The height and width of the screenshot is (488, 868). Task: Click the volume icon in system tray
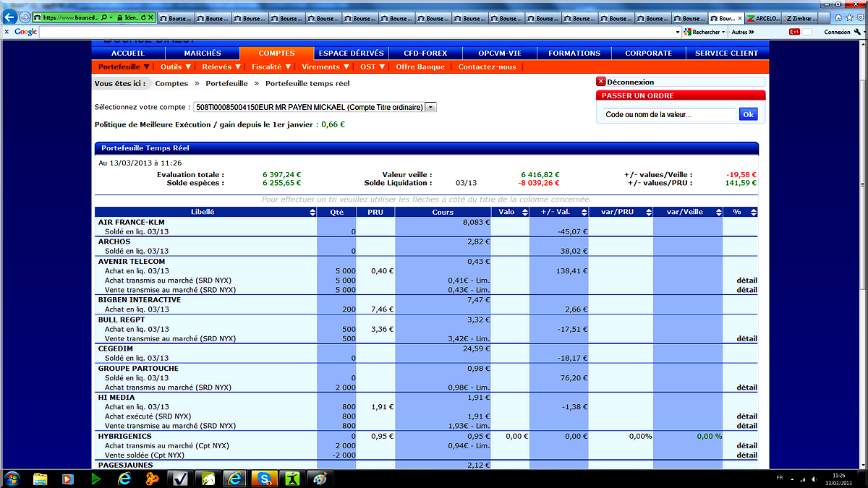pos(814,479)
